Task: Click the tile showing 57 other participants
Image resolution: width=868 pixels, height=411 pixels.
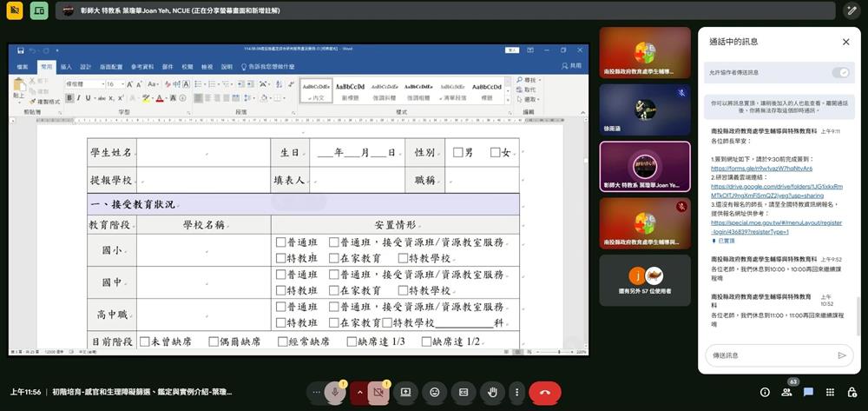Action: pos(644,280)
